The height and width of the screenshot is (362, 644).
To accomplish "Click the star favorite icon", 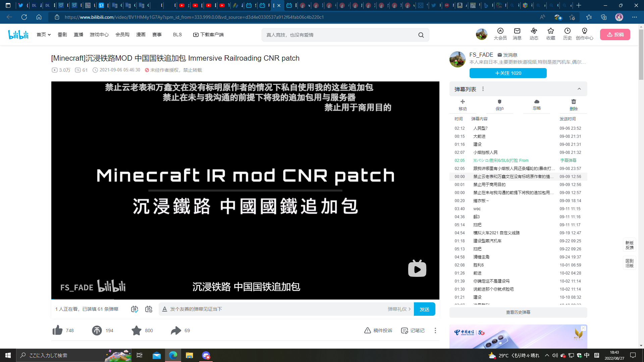I will 137,330.
